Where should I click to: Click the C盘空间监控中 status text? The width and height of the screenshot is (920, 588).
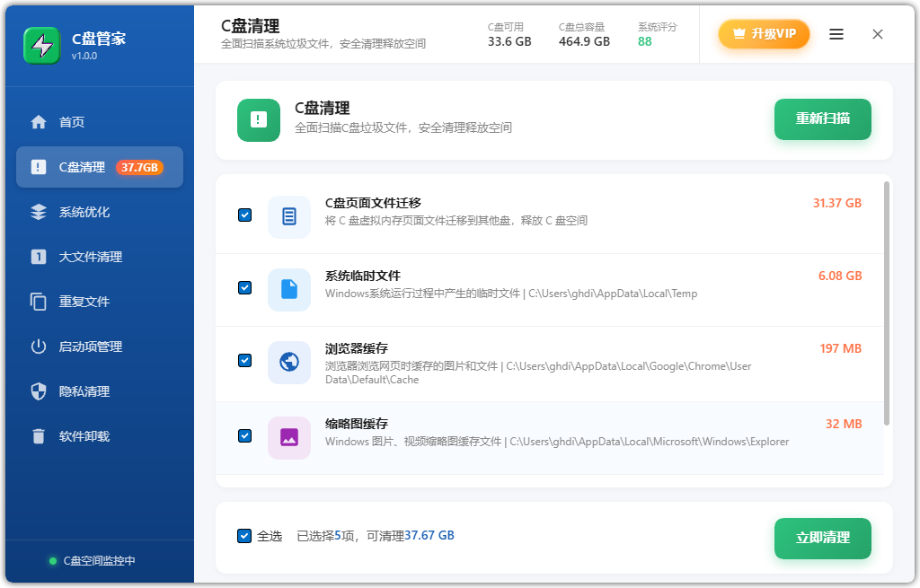[99, 561]
